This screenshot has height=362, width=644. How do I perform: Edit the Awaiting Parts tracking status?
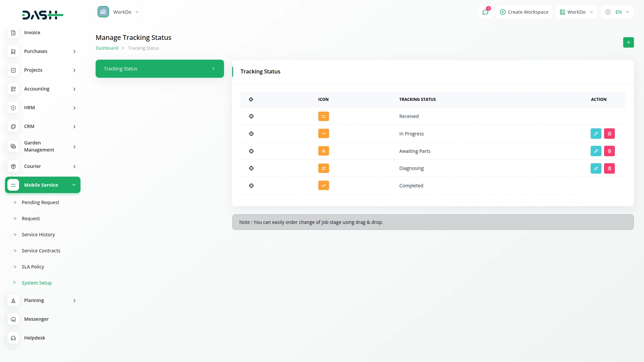click(596, 151)
